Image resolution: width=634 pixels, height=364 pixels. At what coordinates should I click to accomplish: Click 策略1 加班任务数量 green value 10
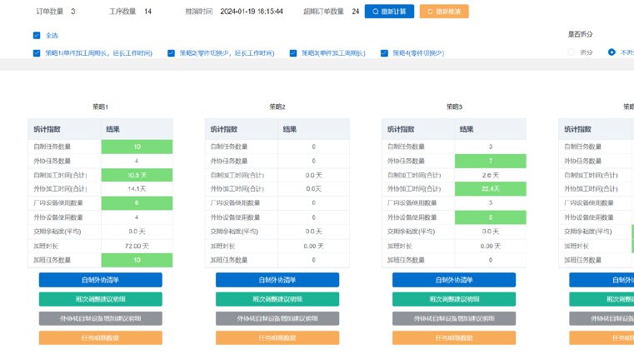click(x=137, y=260)
